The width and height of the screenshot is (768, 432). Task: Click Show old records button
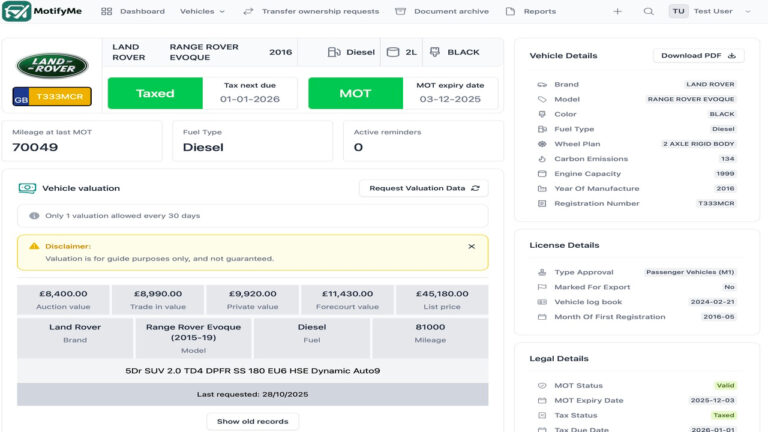click(253, 421)
